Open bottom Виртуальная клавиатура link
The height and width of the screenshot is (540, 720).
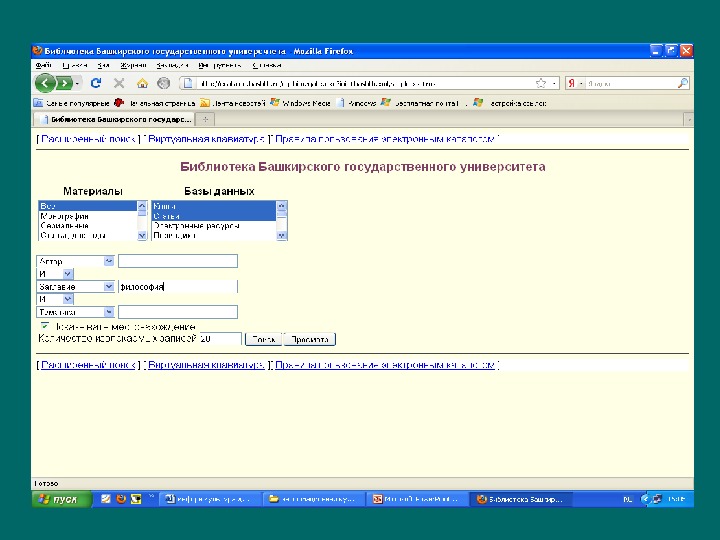206,365
